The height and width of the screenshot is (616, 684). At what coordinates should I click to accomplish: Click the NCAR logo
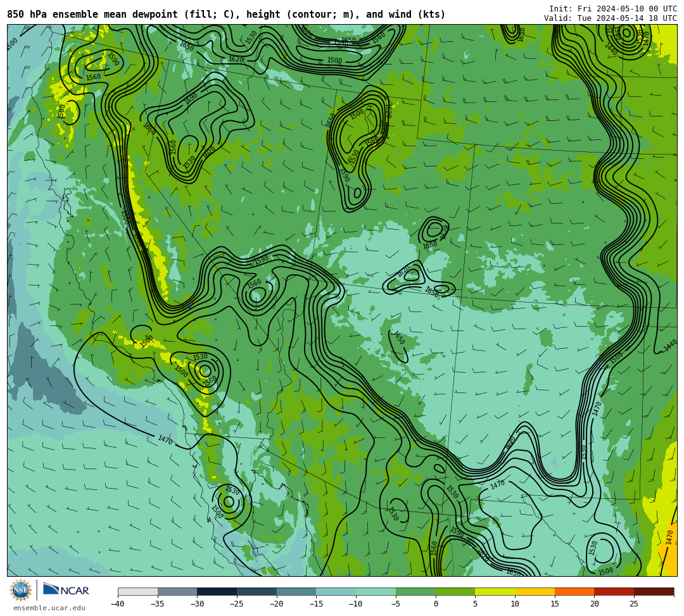click(x=66, y=590)
